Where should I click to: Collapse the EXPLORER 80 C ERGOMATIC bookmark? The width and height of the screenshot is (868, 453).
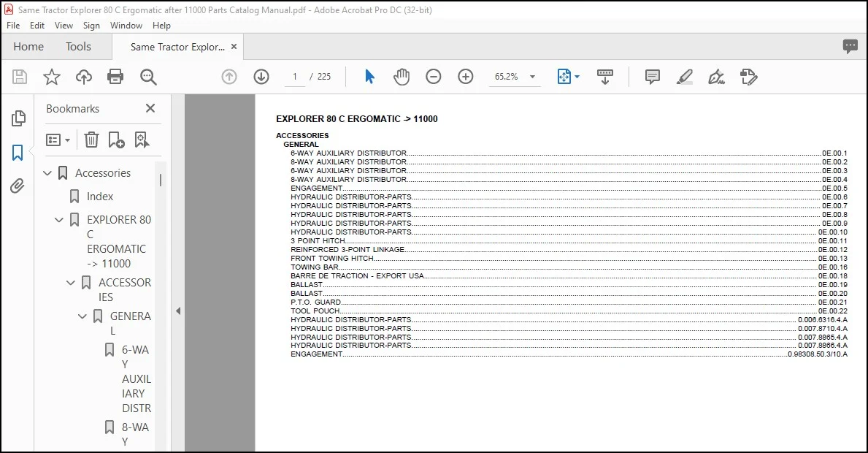coord(59,220)
